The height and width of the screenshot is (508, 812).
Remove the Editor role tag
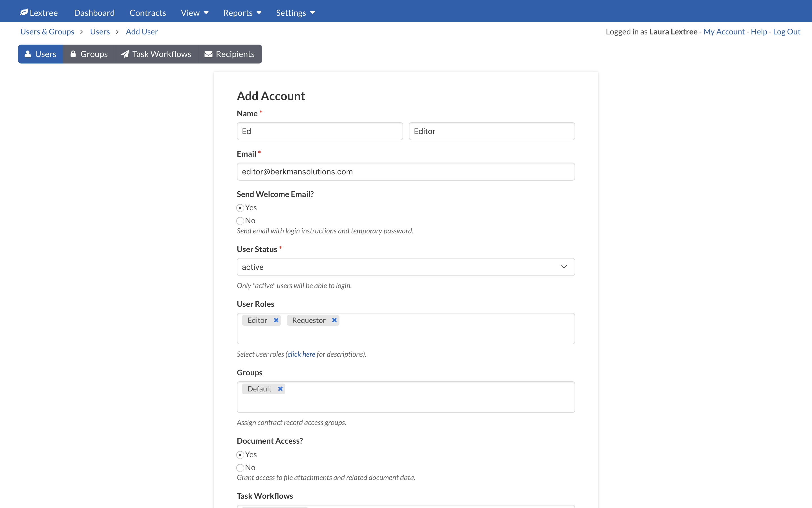pos(276,320)
